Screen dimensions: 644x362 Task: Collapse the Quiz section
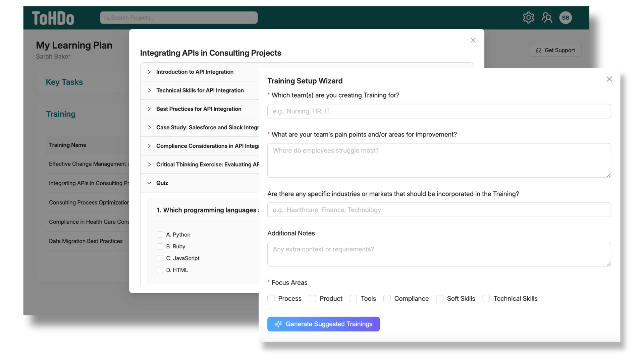click(x=162, y=183)
